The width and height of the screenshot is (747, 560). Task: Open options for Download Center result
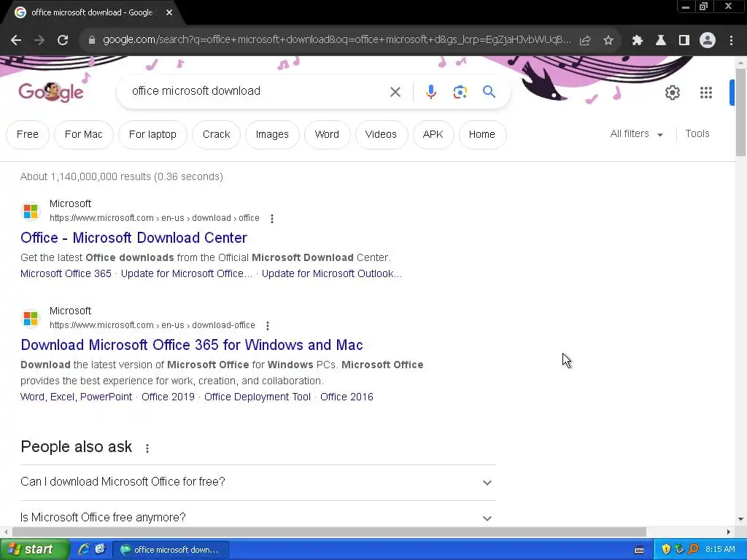[x=272, y=219]
